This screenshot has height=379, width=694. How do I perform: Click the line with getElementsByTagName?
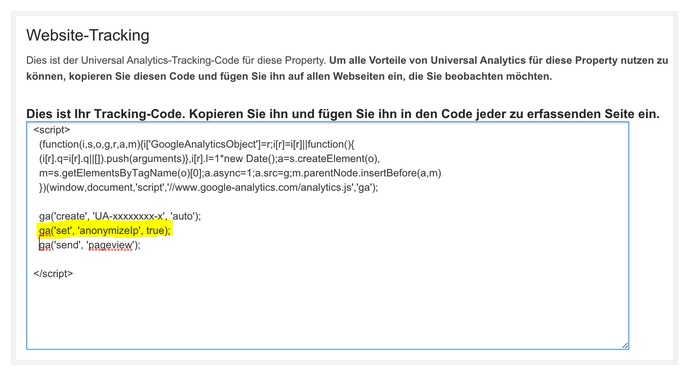click(240, 173)
